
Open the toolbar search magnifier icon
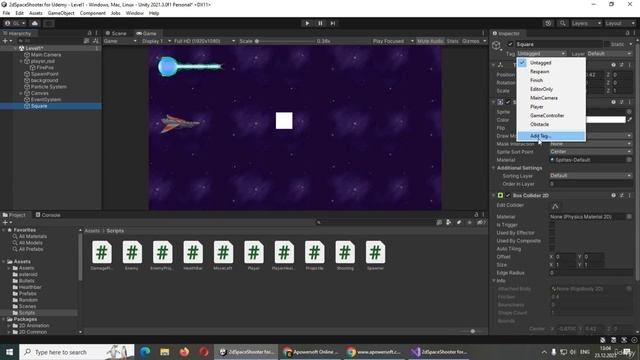(x=562, y=23)
